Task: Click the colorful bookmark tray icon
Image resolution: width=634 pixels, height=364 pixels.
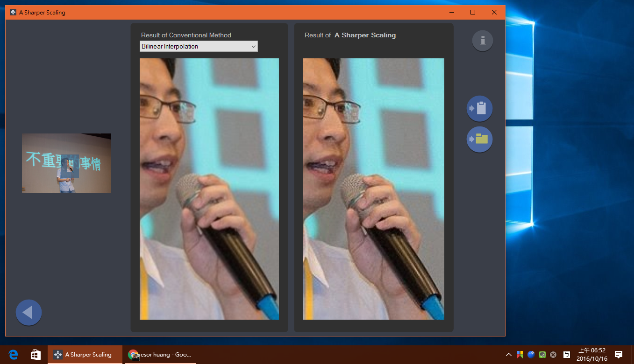Action: coord(520,355)
